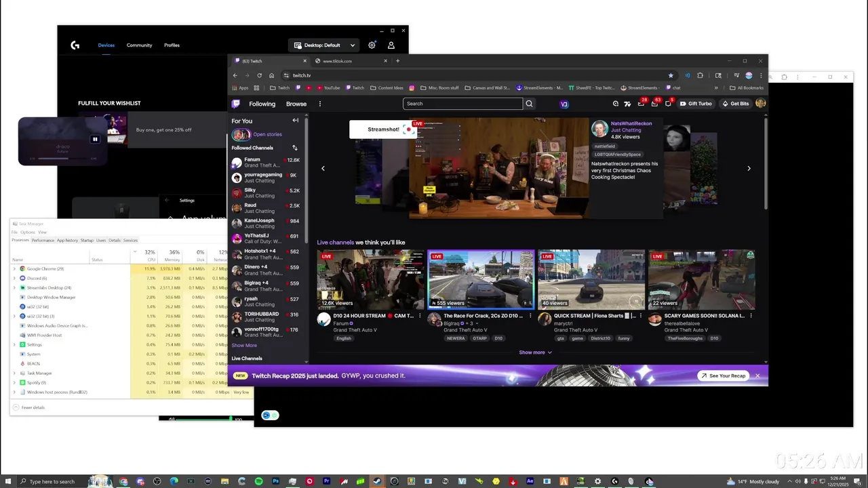Switch to Performance tab in Task Manager

coord(43,240)
